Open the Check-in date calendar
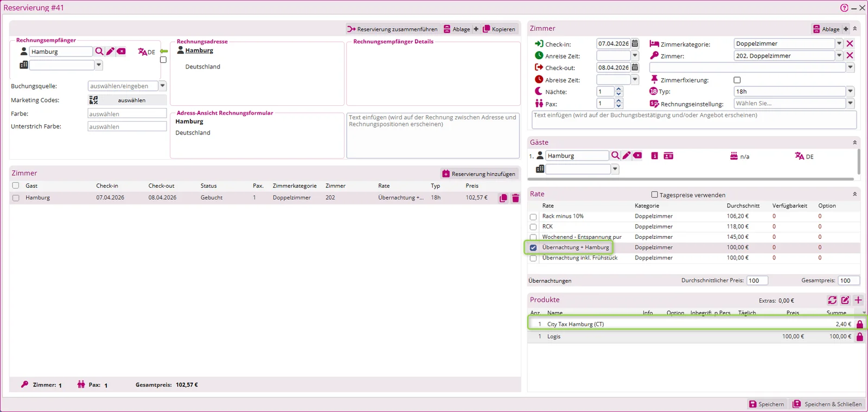The height and width of the screenshot is (412, 868). pos(635,43)
